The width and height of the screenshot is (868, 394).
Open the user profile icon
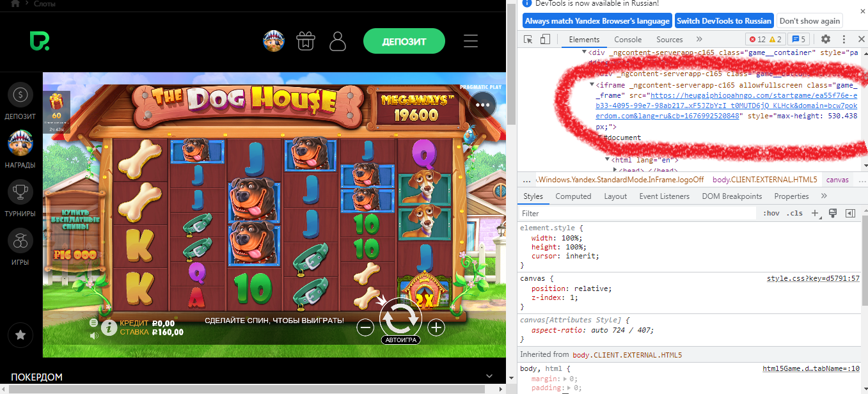point(338,42)
